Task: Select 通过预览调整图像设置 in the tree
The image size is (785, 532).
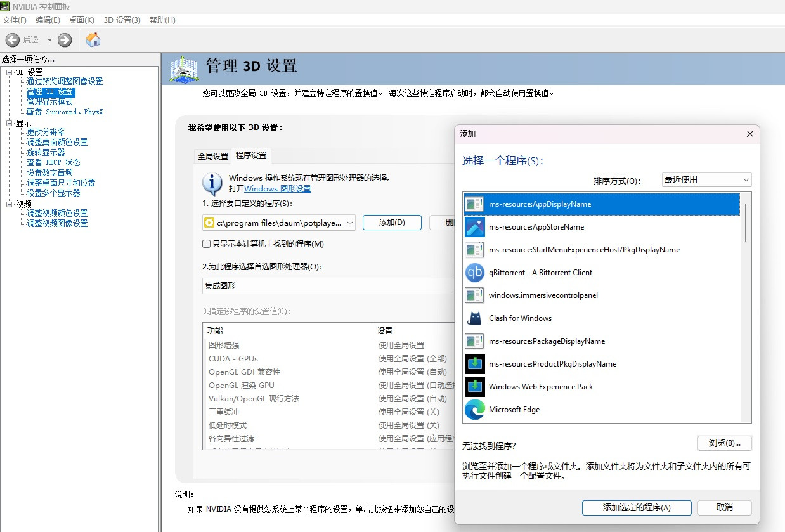Action: (x=65, y=81)
